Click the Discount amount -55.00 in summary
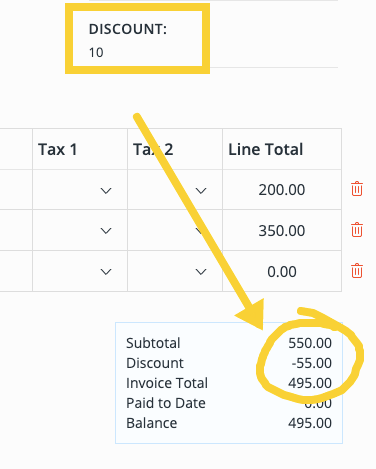This screenshot has width=376, height=469. point(312,363)
